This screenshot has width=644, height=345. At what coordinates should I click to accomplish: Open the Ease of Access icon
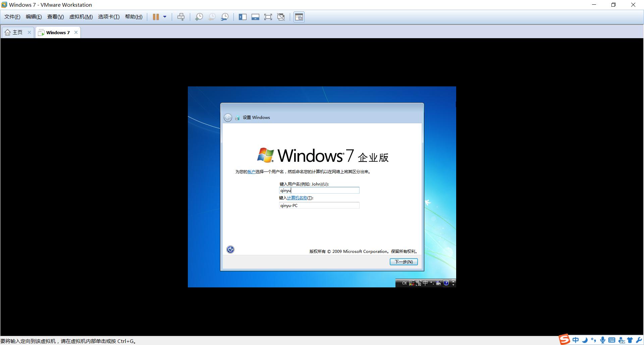click(230, 250)
